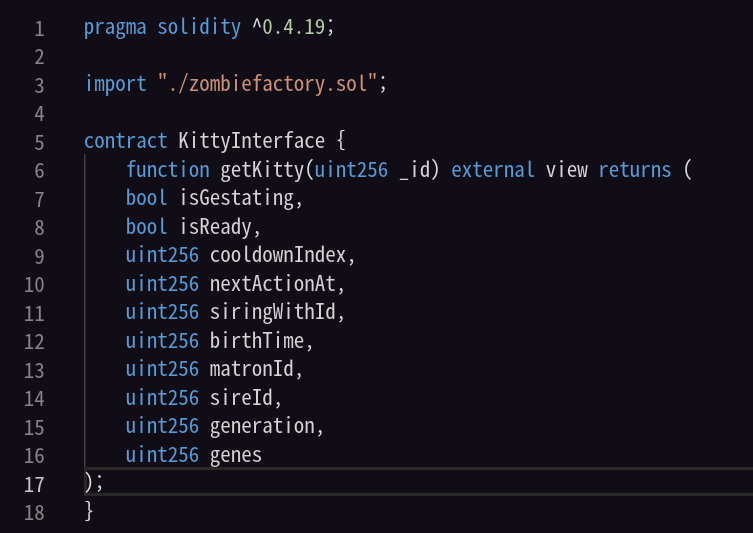Image resolution: width=753 pixels, height=533 pixels.
Task: Click the KittyInterface contract name
Action: click(252, 141)
